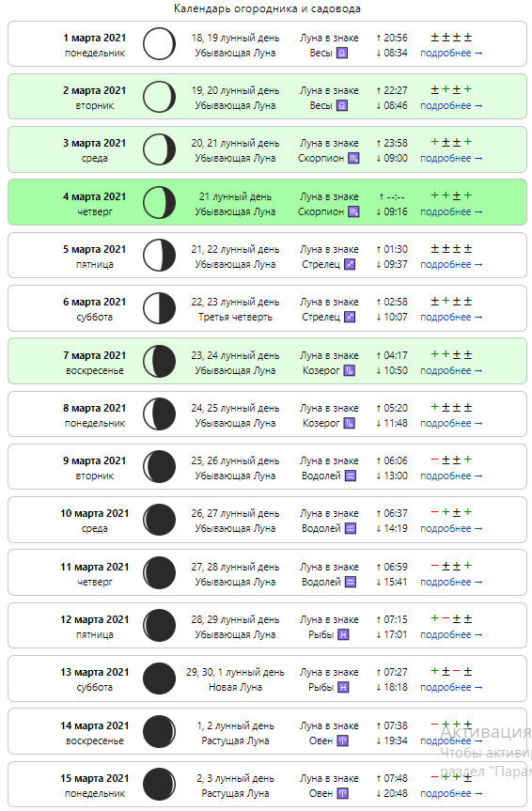Click the Capricorn zodiac icon for 7 March

(x=350, y=370)
